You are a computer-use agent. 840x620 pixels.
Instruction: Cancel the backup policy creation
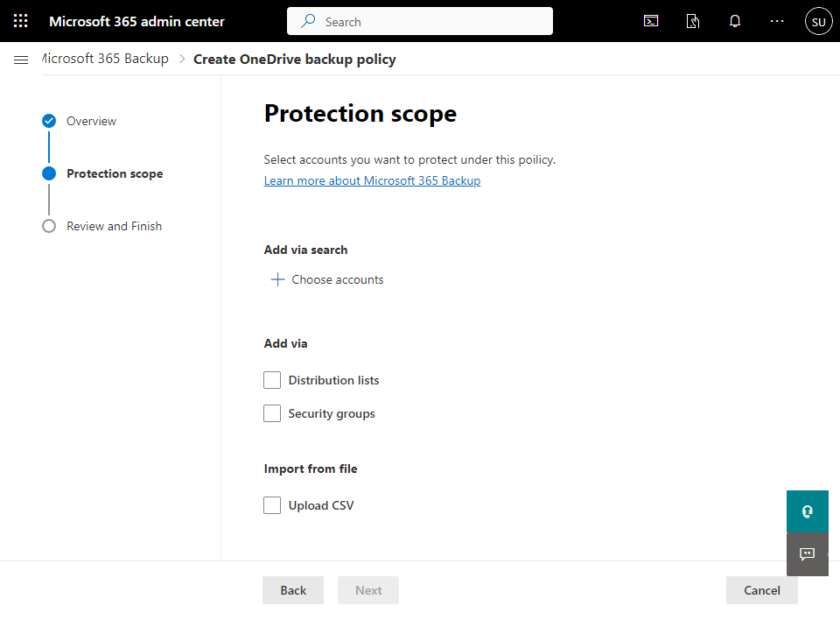click(x=761, y=590)
